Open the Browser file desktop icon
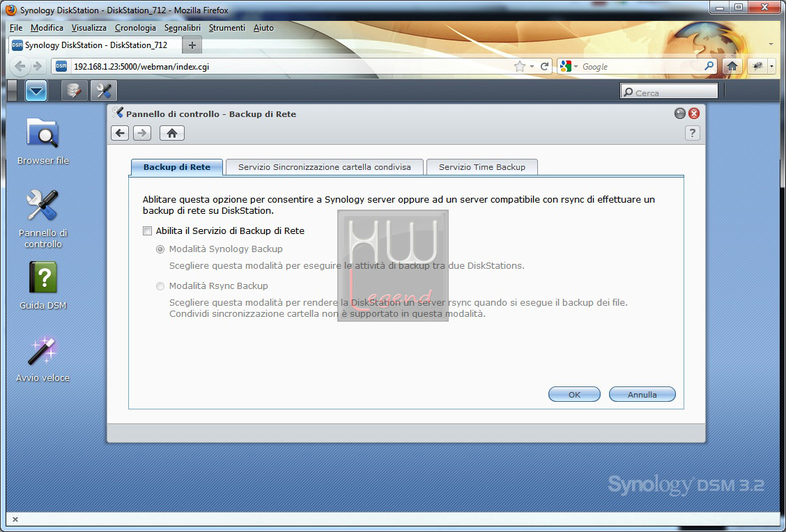This screenshot has width=786, height=532. [x=43, y=141]
